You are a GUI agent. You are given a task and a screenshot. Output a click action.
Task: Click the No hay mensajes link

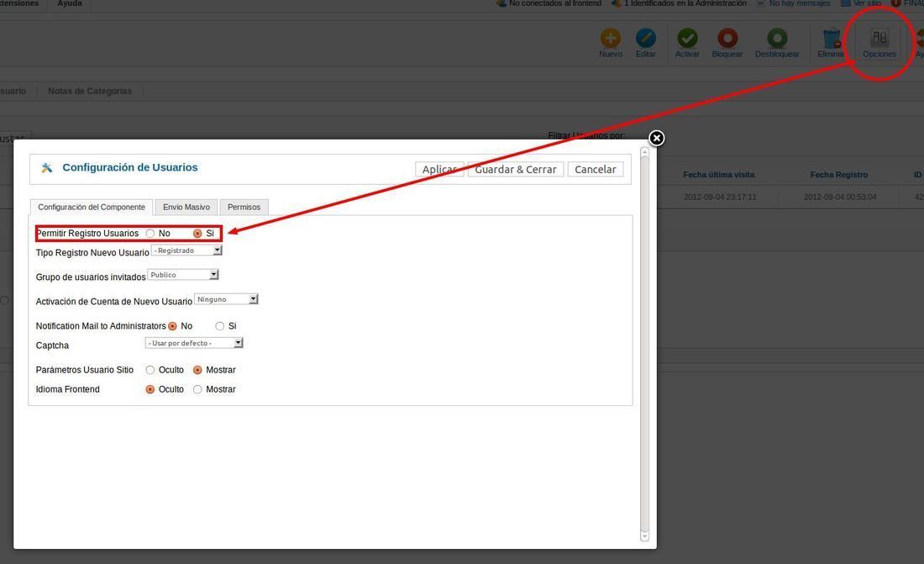click(799, 3)
